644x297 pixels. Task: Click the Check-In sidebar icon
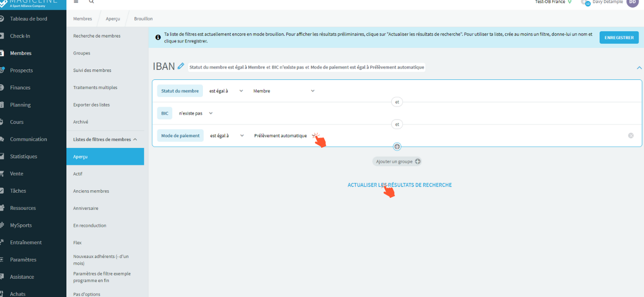(x=1, y=36)
